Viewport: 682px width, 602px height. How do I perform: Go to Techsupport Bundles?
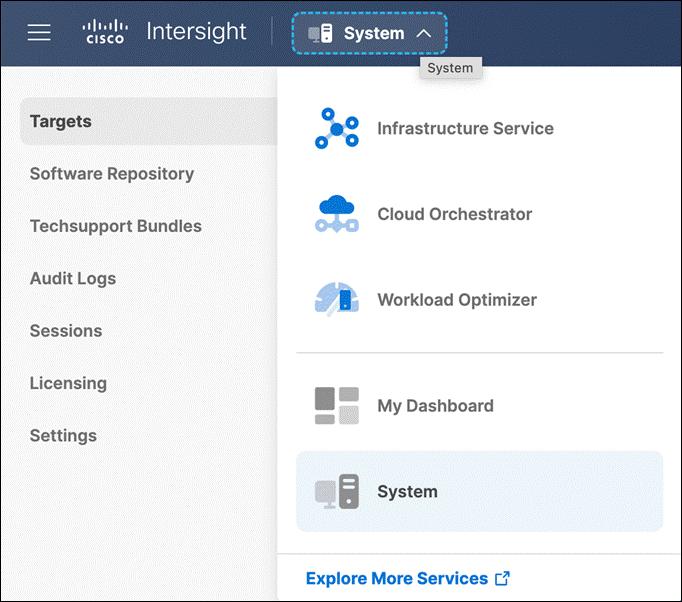pos(116,226)
